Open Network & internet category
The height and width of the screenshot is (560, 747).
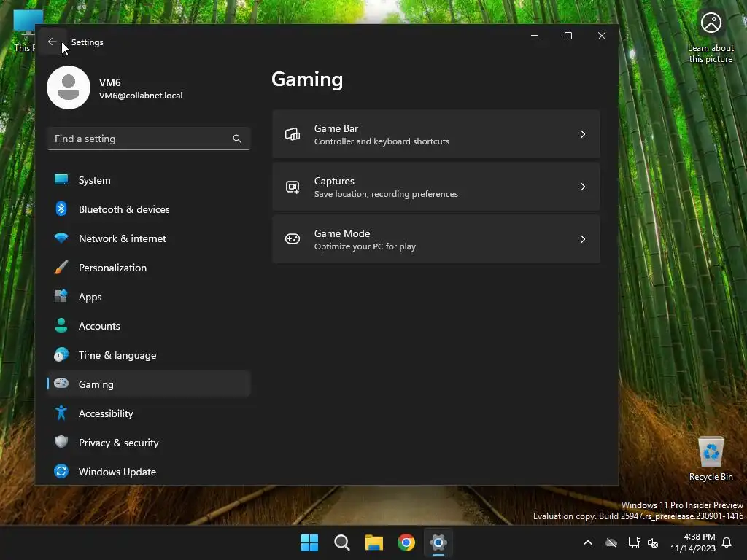[x=149, y=238]
